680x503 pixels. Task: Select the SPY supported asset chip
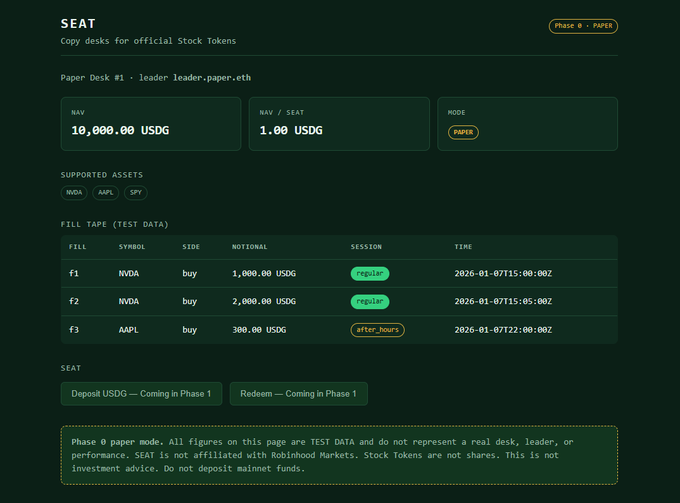136,193
